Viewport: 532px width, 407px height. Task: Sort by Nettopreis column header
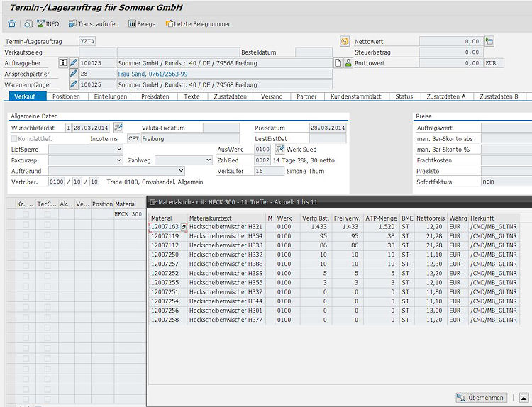pos(431,218)
